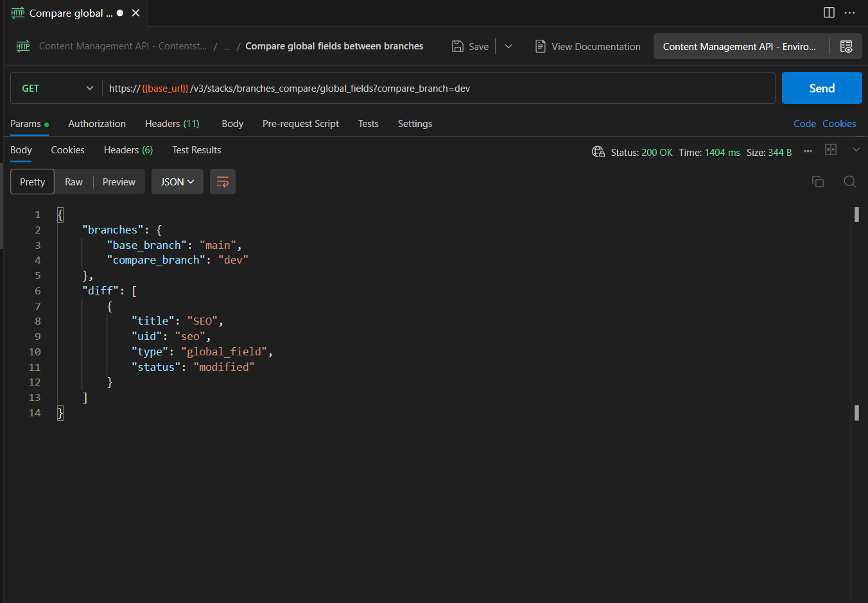This screenshot has height=603, width=868.
Task: Select the Content Management API environment dropdown
Action: coord(741,46)
